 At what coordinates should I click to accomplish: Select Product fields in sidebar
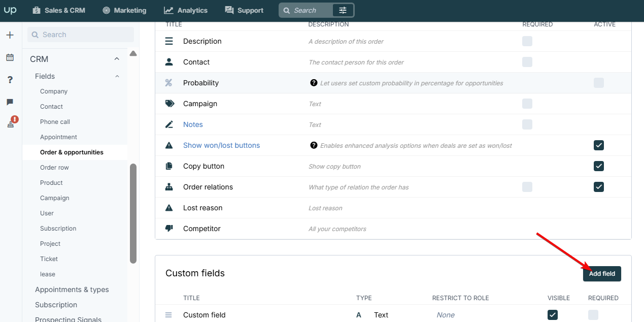[51, 183]
